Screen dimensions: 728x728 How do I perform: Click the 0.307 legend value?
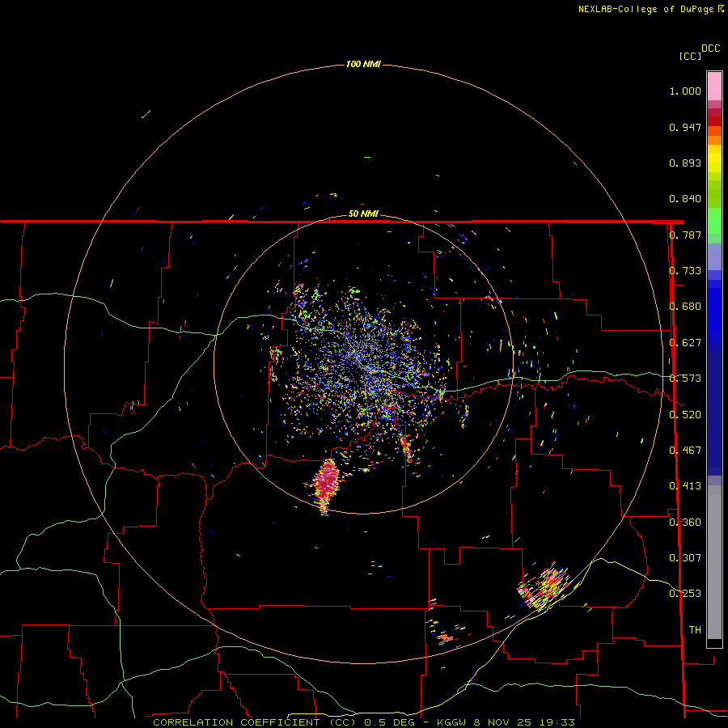click(685, 558)
